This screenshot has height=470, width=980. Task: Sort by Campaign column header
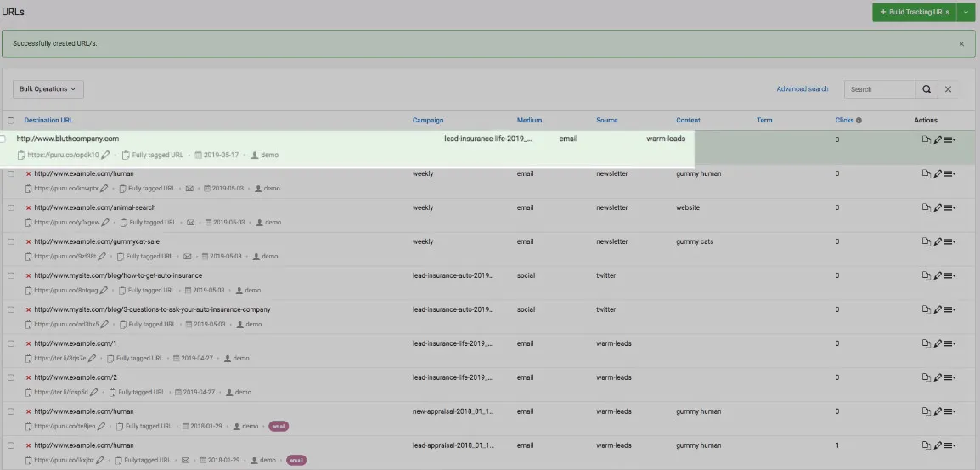[428, 121]
